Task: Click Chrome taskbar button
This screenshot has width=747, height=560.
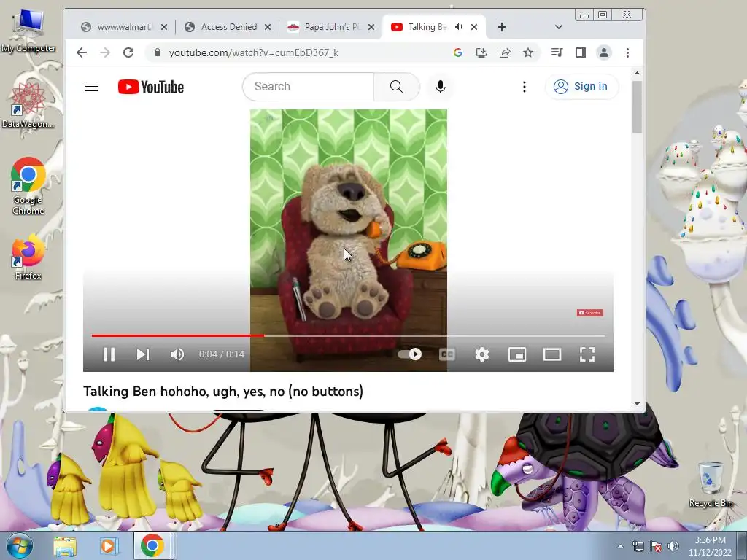Action: pyautogui.click(x=152, y=545)
